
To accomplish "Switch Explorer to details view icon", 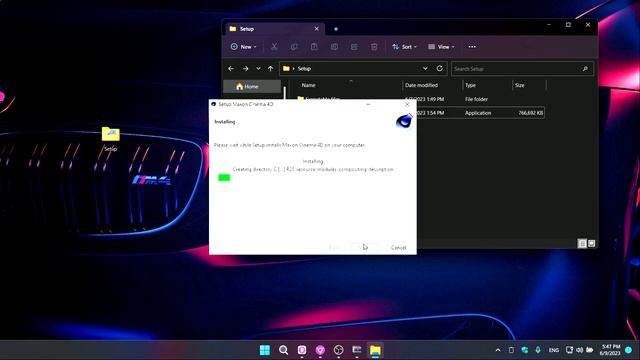I will click(582, 243).
